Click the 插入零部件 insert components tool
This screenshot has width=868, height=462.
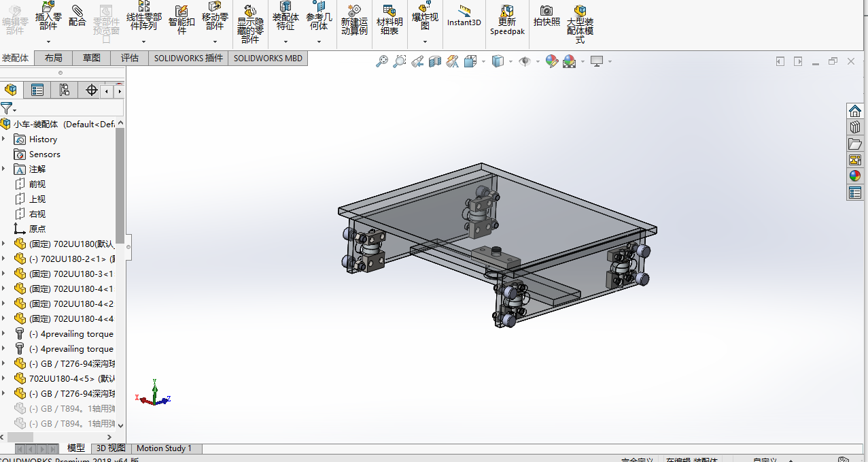48,16
